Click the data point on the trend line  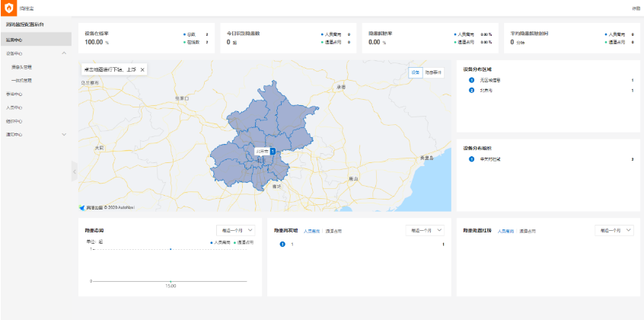pos(171,249)
